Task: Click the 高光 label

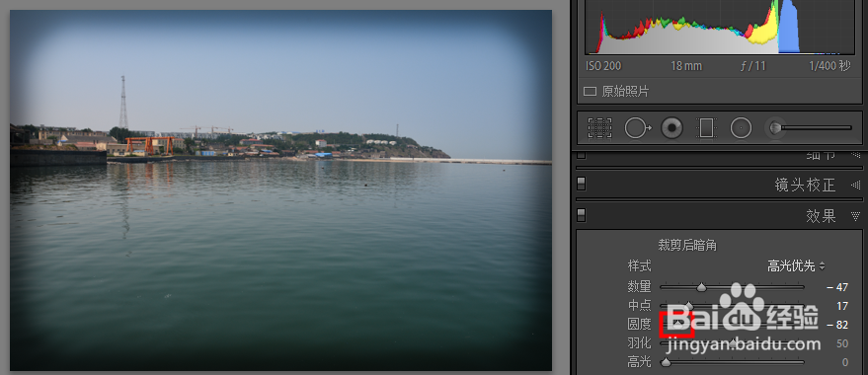Action: (x=639, y=362)
